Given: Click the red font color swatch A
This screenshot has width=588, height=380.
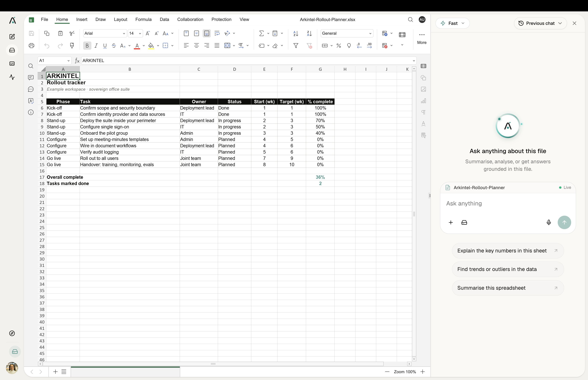Looking at the screenshot, I should [x=137, y=46].
